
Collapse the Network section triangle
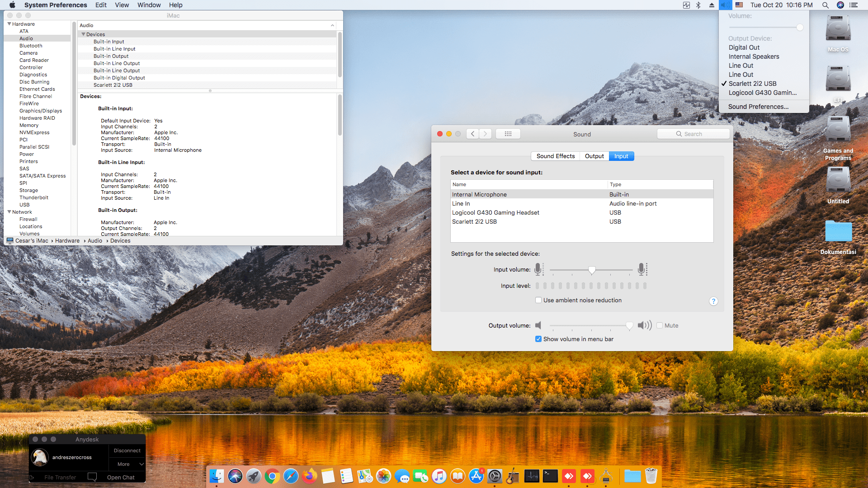tap(9, 212)
